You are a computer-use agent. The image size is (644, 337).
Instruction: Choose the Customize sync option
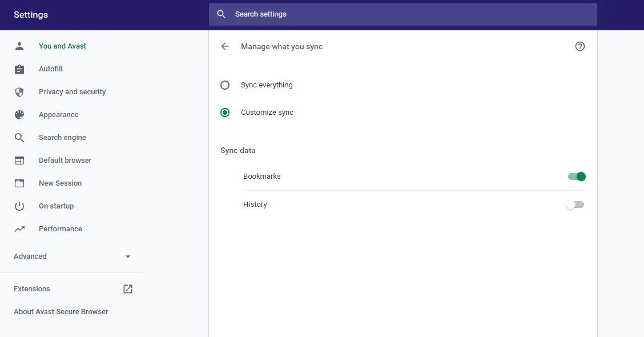225,112
